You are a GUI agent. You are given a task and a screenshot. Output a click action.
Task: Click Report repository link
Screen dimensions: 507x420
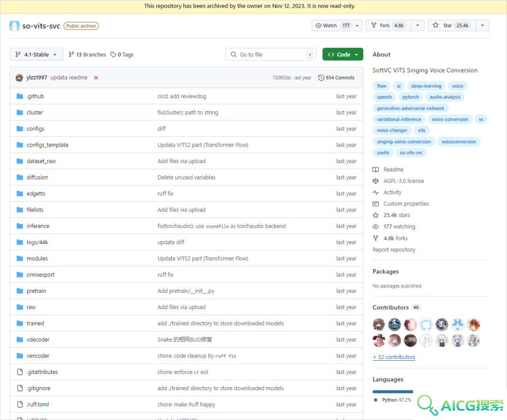[394, 250]
